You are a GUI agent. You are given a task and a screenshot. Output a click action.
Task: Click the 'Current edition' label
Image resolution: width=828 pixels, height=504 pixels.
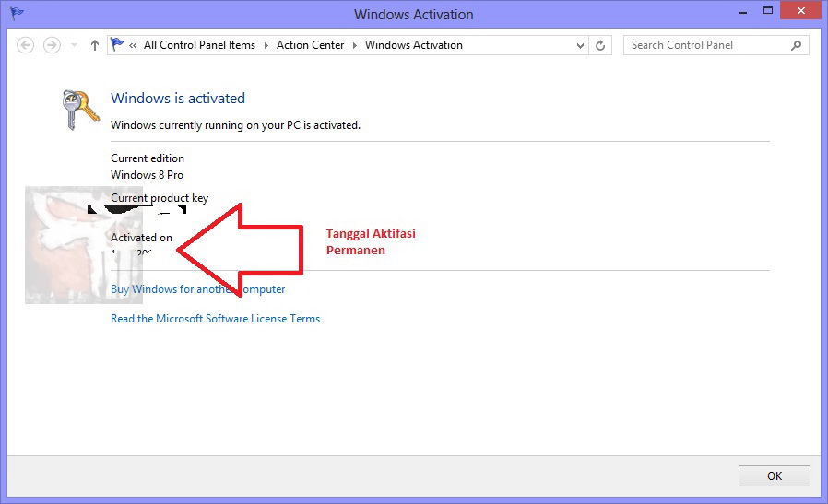point(148,158)
